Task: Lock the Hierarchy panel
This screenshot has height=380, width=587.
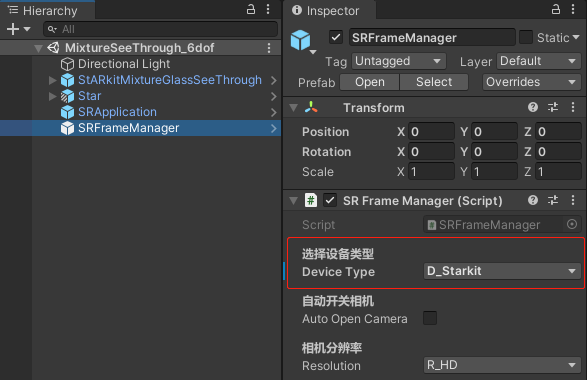Action: [x=251, y=9]
